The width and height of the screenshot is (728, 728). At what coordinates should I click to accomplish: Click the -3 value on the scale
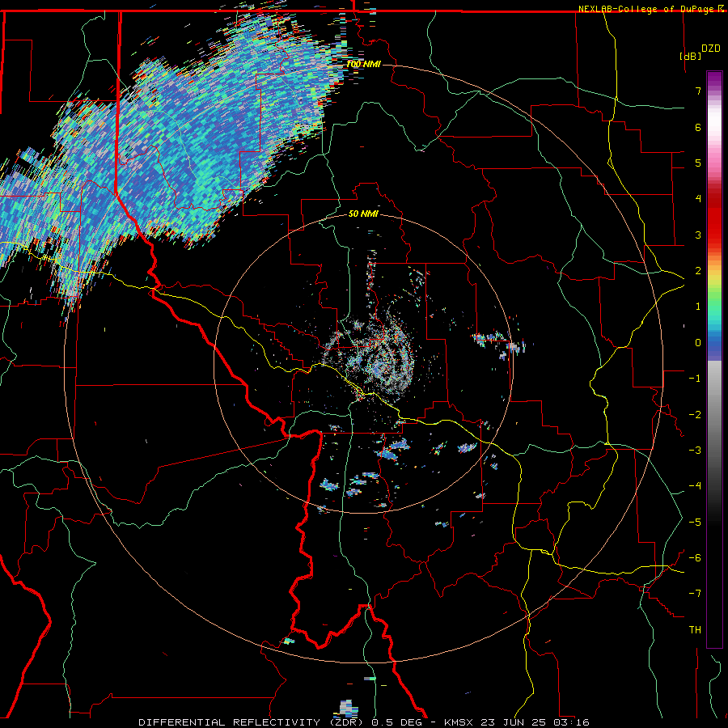[695, 451]
